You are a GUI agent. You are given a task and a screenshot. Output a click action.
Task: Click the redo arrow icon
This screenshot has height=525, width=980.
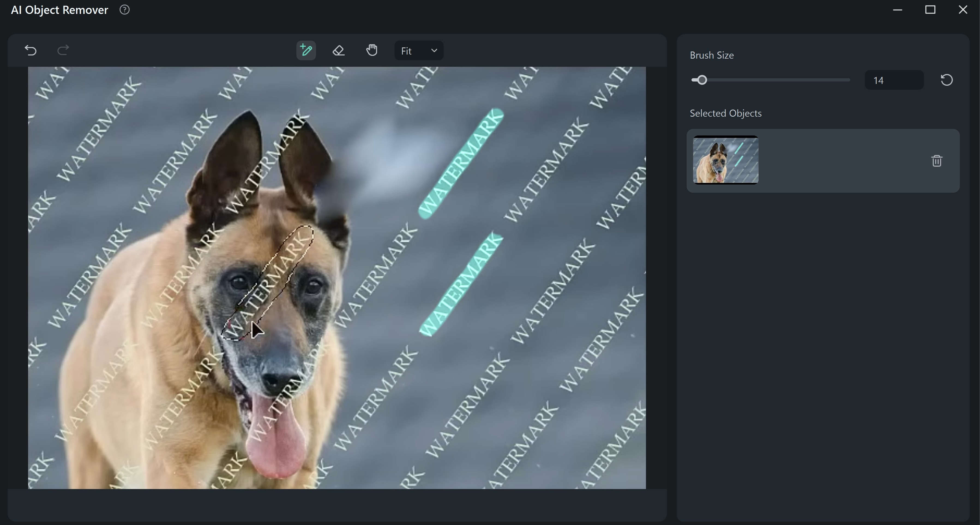coord(63,50)
